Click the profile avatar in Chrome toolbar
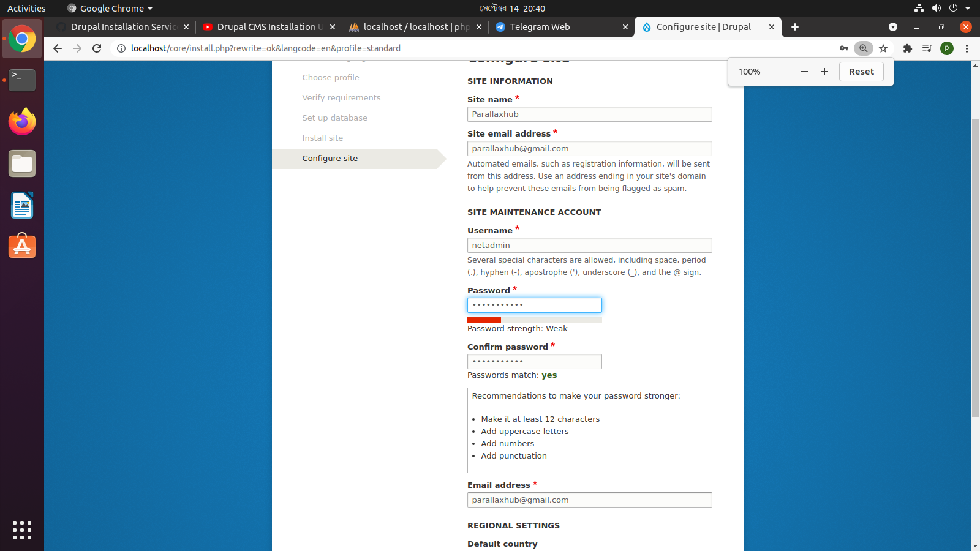 947,48
